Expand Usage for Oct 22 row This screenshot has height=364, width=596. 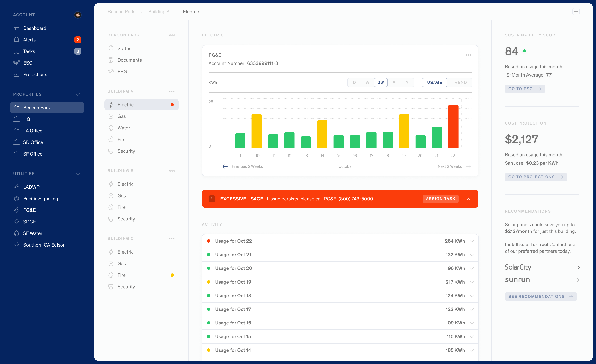pyautogui.click(x=471, y=241)
